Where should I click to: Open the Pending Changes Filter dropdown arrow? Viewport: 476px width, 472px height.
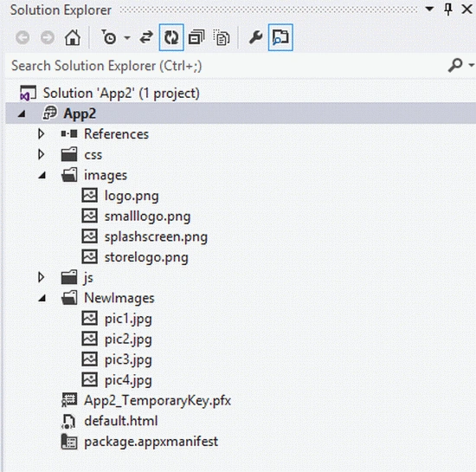click(x=127, y=38)
